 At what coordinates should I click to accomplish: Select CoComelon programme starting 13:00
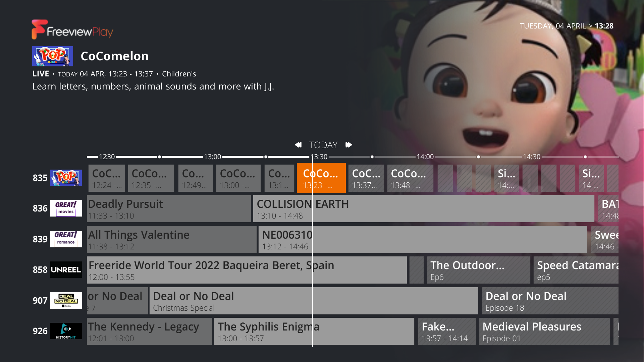[238, 178]
